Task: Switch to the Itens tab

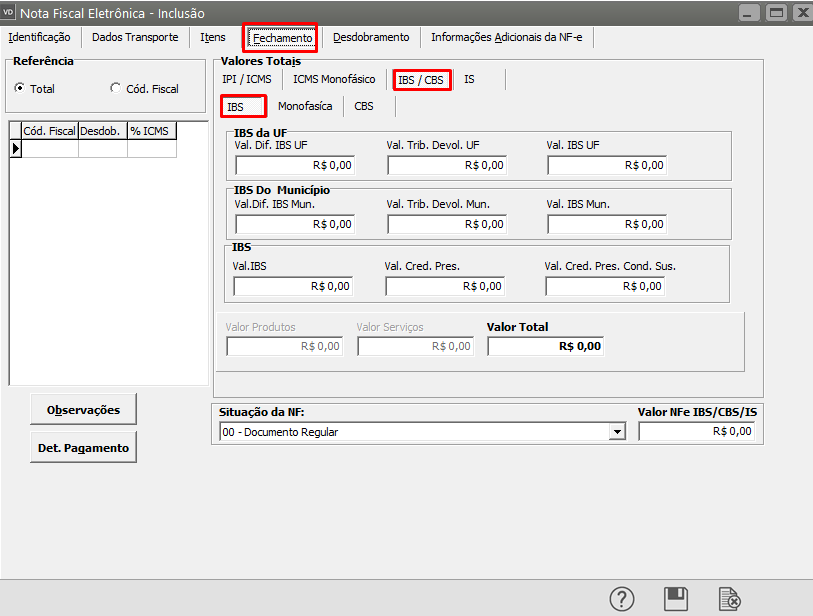Action: point(212,38)
